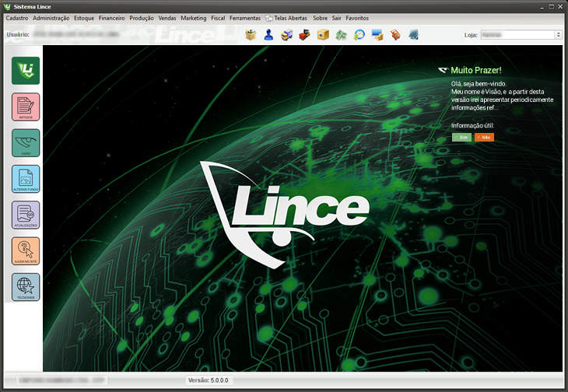Click the Sair menu item
The image size is (568, 392).
(x=337, y=18)
